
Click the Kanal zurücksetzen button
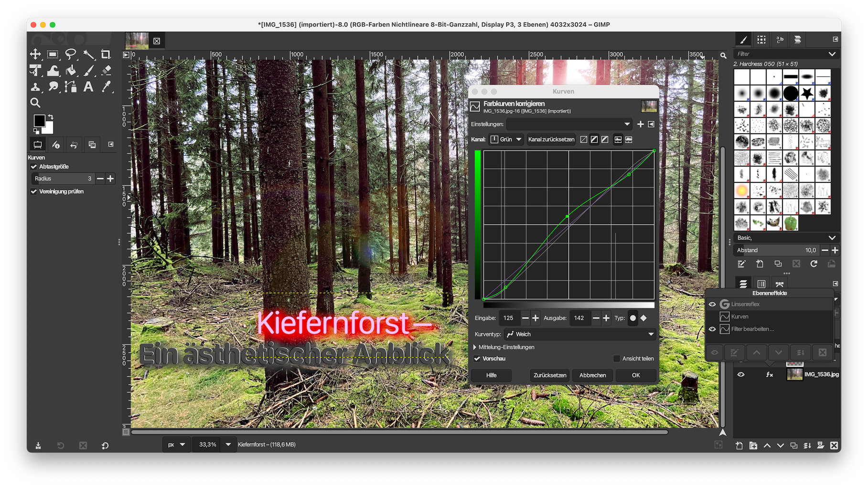551,139
